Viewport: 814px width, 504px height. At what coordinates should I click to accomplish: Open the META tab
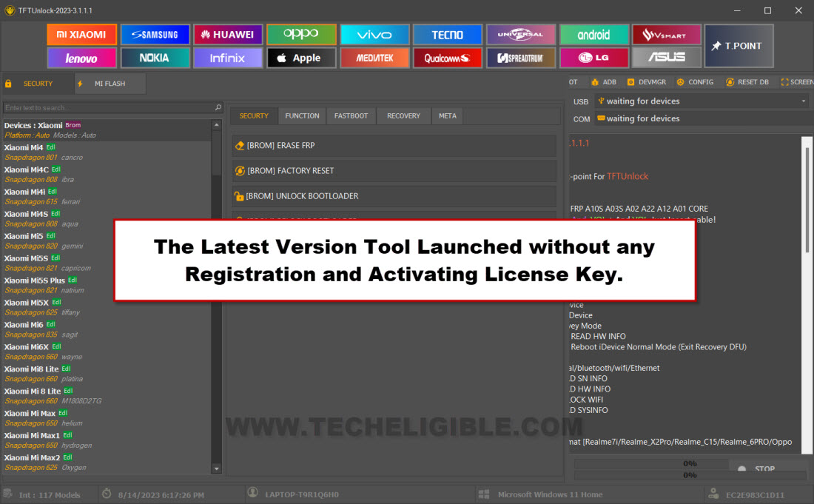[448, 115]
